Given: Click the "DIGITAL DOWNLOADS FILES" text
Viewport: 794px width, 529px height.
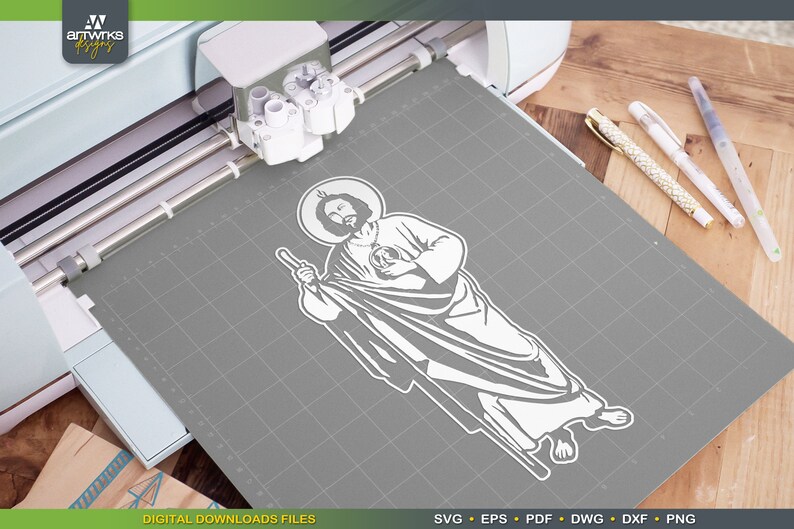Looking at the screenshot, I should (229, 519).
